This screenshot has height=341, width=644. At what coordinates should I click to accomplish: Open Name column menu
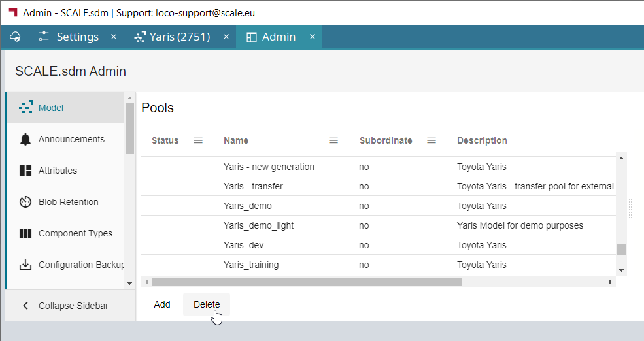[333, 140]
